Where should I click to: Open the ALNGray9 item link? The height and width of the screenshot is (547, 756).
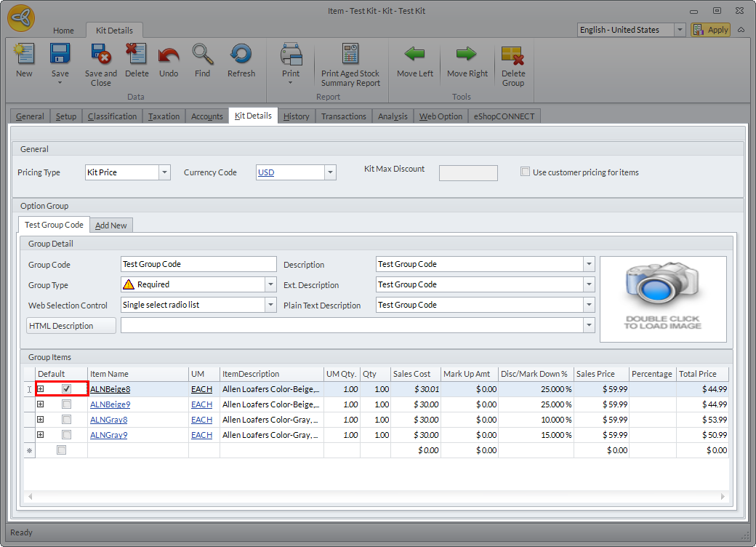point(110,435)
